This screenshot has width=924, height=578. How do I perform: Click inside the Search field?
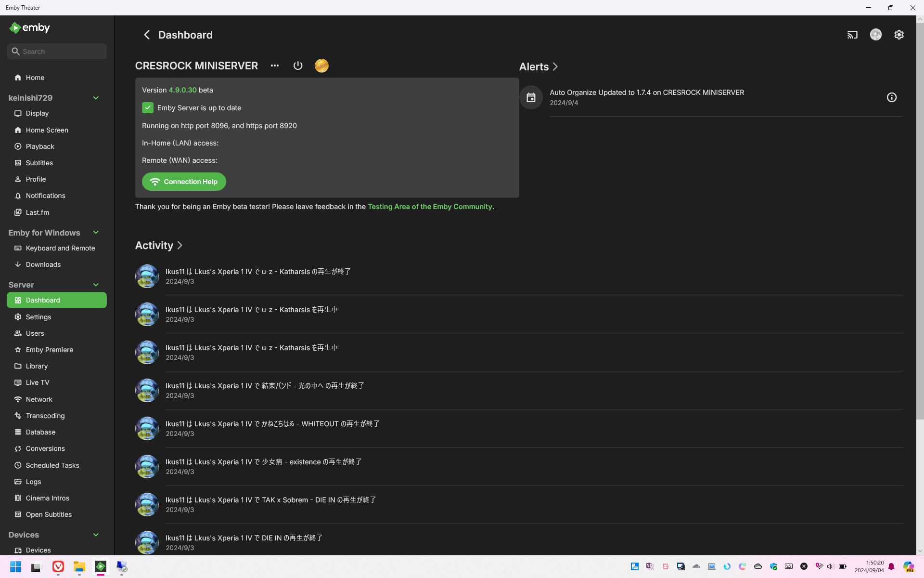point(56,51)
